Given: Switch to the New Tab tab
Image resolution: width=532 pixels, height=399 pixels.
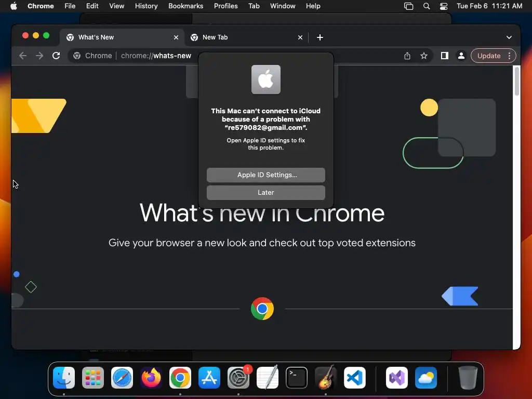Looking at the screenshot, I should (247, 37).
